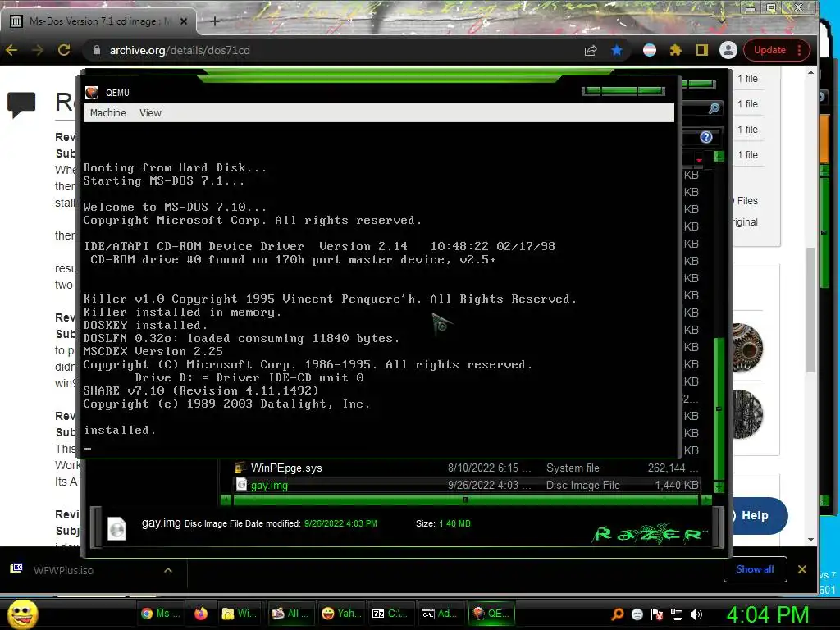Image resolution: width=840 pixels, height=630 pixels.
Task: Click the blue bookmark star icon
Action: coord(617,50)
